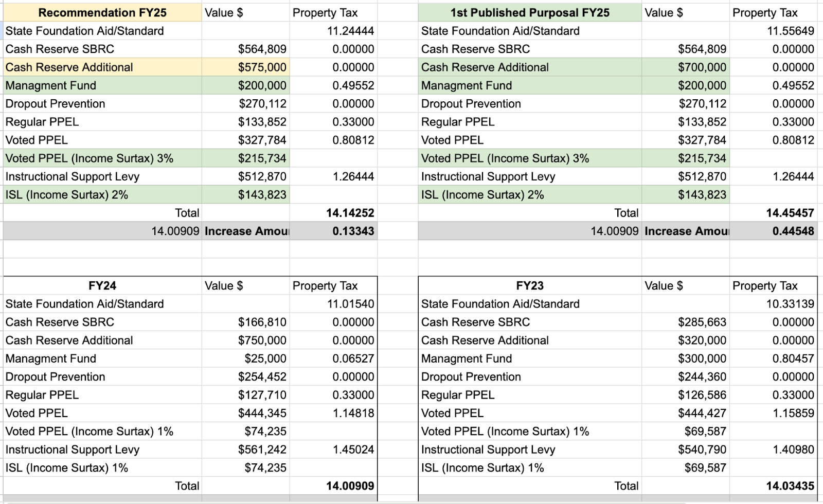Select the 11.01540 State Foundation Aid cell
Image resolution: width=823 pixels, height=504 pixels.
(x=333, y=304)
